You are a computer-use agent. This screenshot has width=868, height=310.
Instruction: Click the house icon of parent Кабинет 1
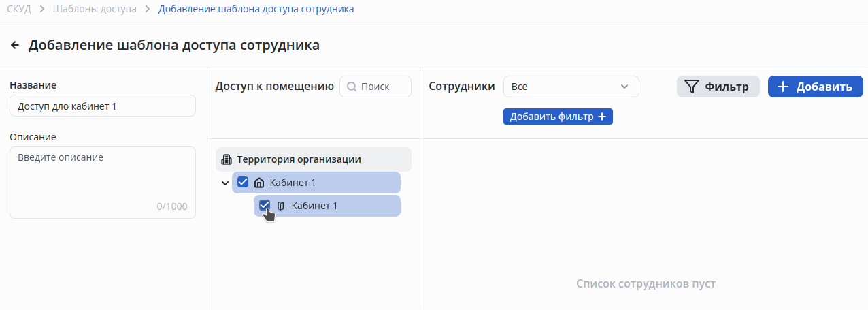click(x=258, y=183)
